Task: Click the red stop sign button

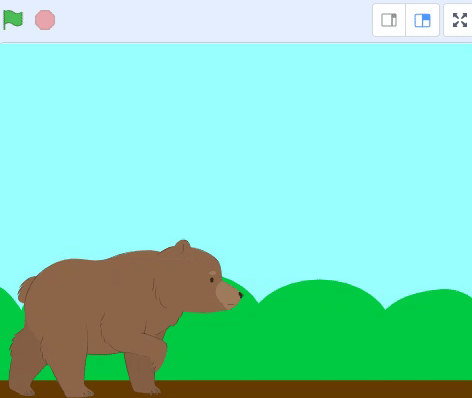Action: coord(45,20)
